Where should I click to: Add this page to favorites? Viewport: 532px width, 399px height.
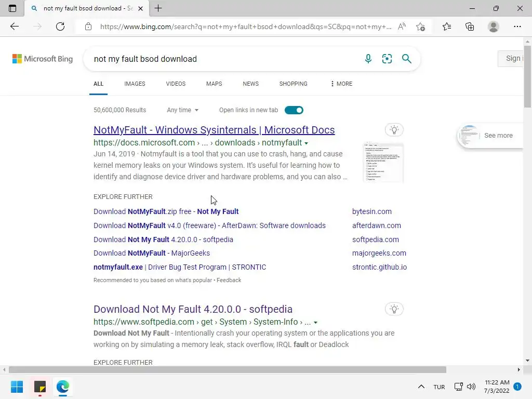coord(421,26)
